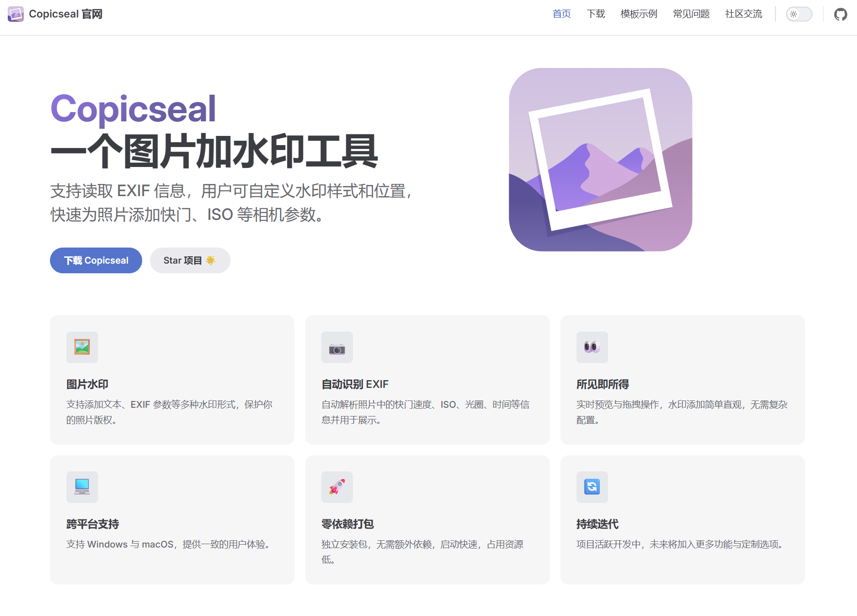Click description 独立安装包，无需额外依赖

coord(422,552)
